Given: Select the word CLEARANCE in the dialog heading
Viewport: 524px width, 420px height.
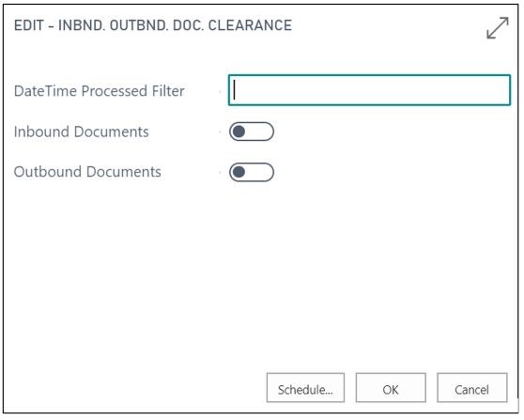Looking at the screenshot, I should [250, 25].
